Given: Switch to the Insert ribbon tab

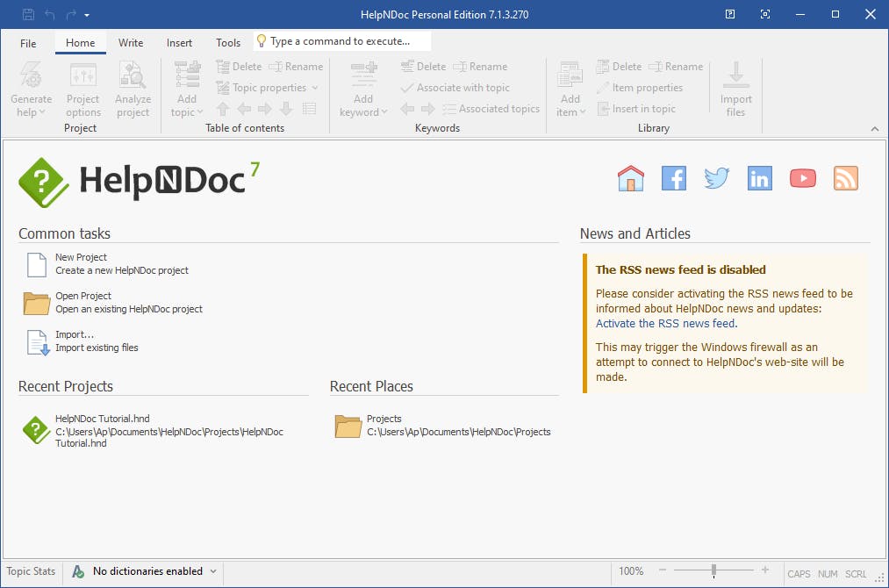Looking at the screenshot, I should click(x=179, y=43).
